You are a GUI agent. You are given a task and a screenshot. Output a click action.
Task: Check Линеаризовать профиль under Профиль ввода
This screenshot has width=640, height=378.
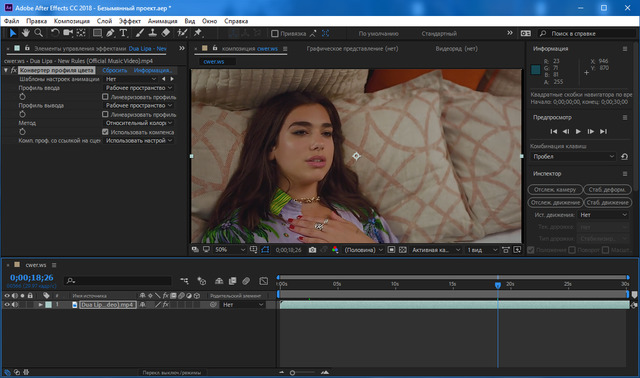point(105,97)
